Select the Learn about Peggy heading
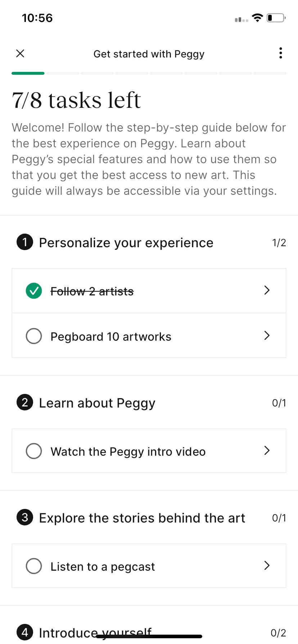 pyautogui.click(x=97, y=403)
